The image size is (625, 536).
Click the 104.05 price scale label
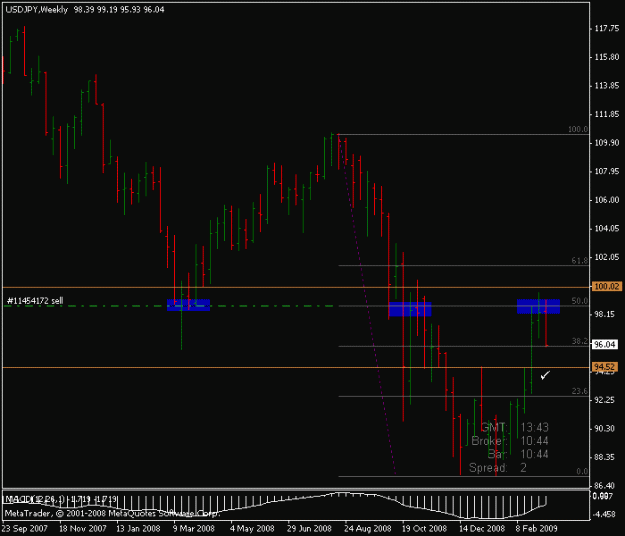607,228
